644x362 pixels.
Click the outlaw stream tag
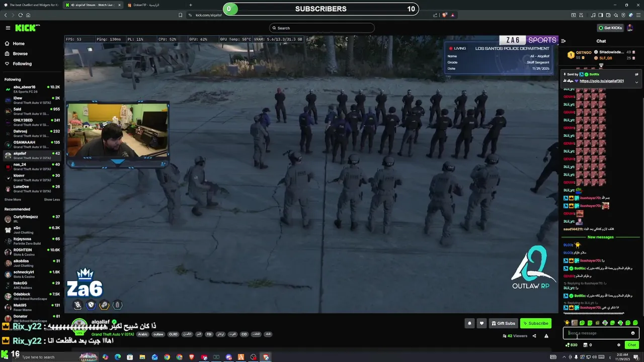[x=158, y=334]
